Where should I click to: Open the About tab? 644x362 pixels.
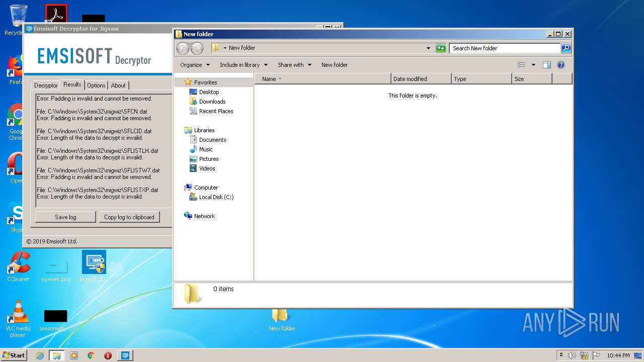pyautogui.click(x=118, y=85)
